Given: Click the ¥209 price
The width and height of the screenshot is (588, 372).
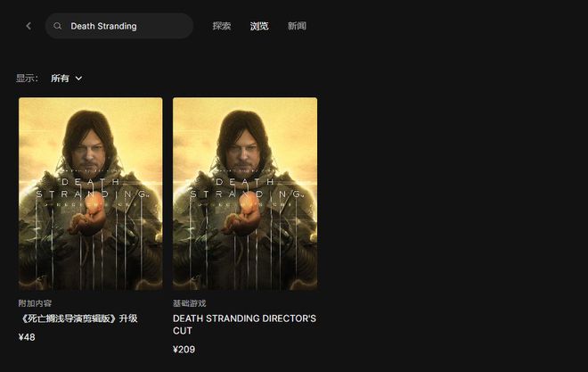Looking at the screenshot, I should coord(184,350).
